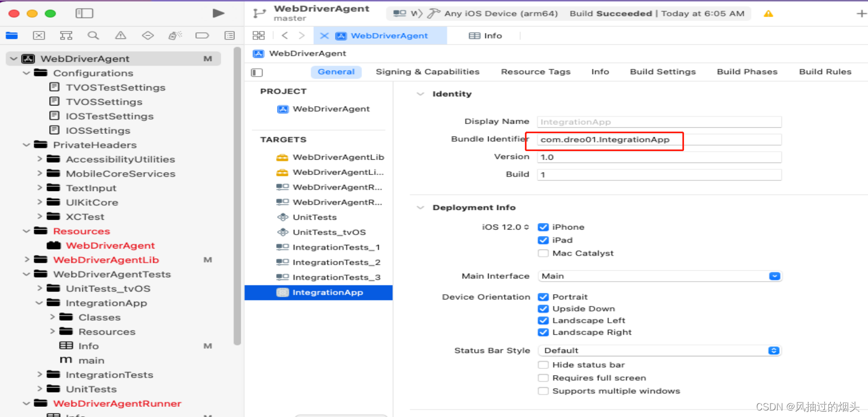This screenshot has width=868, height=417.
Task: Open IOSSettings configuration file
Action: point(90,131)
